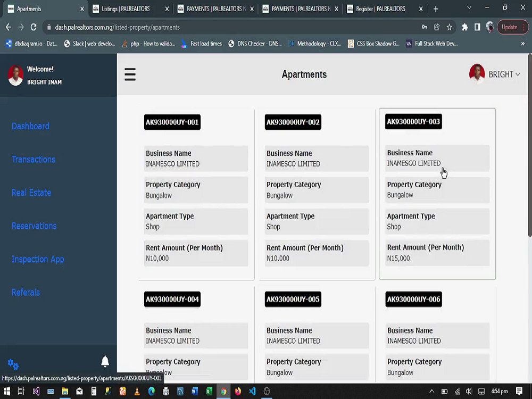Open apartment AK930000UY-003
Viewport: 532px width, 399px height.
click(x=413, y=121)
